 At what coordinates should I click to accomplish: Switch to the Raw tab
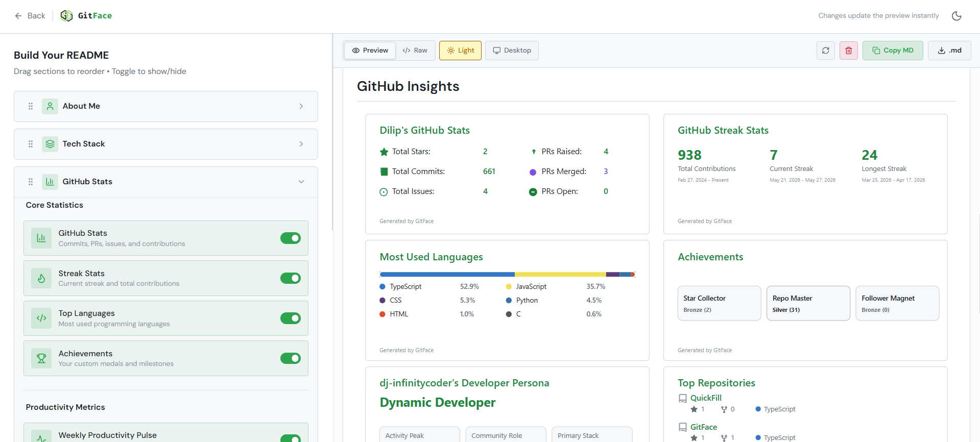[x=415, y=51]
